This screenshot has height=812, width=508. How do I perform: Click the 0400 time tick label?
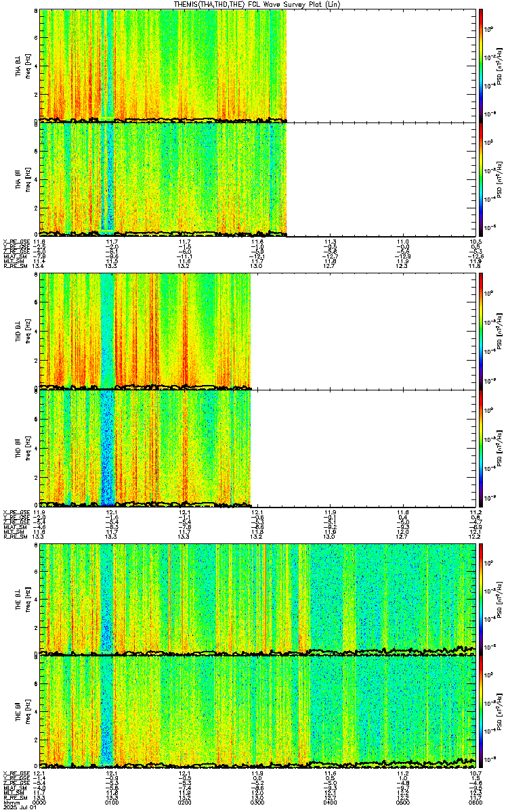point(330,802)
